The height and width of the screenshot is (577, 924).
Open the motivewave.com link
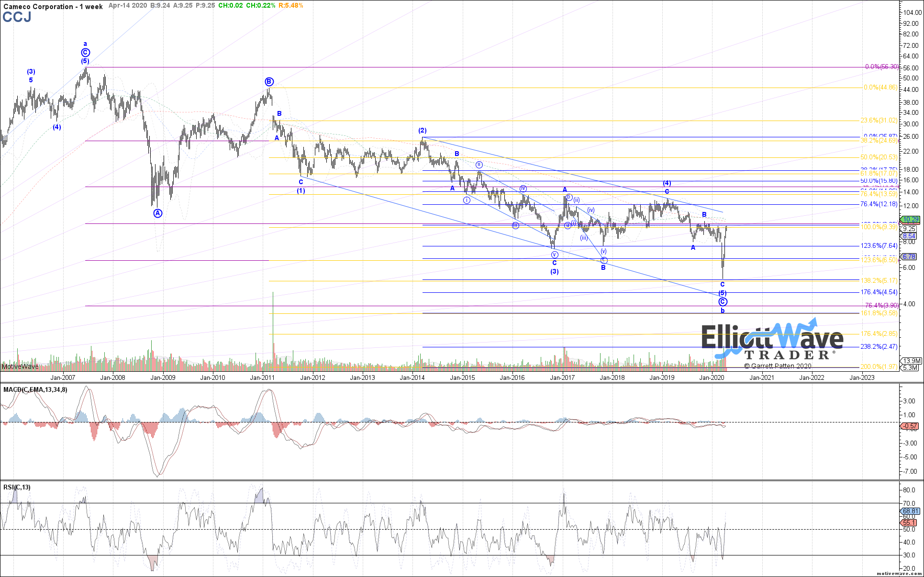899,573
